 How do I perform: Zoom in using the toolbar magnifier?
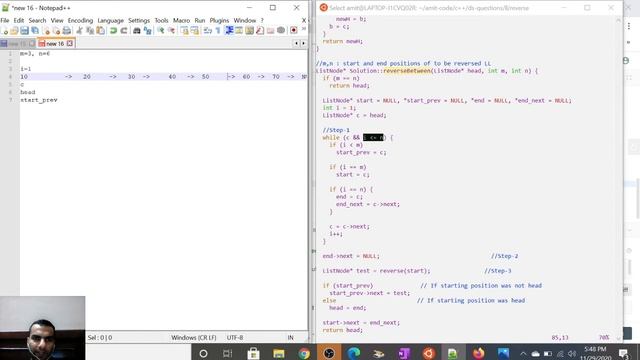click(161, 31)
